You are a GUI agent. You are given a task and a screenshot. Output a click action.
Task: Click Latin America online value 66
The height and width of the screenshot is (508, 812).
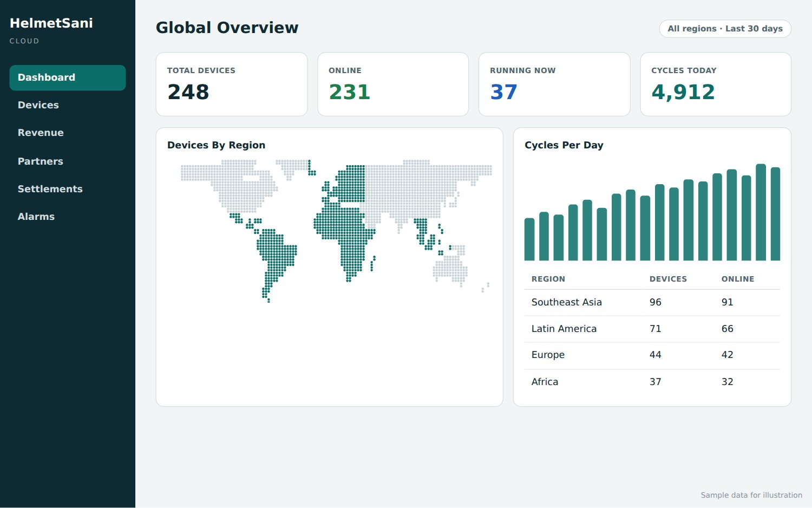pos(728,329)
